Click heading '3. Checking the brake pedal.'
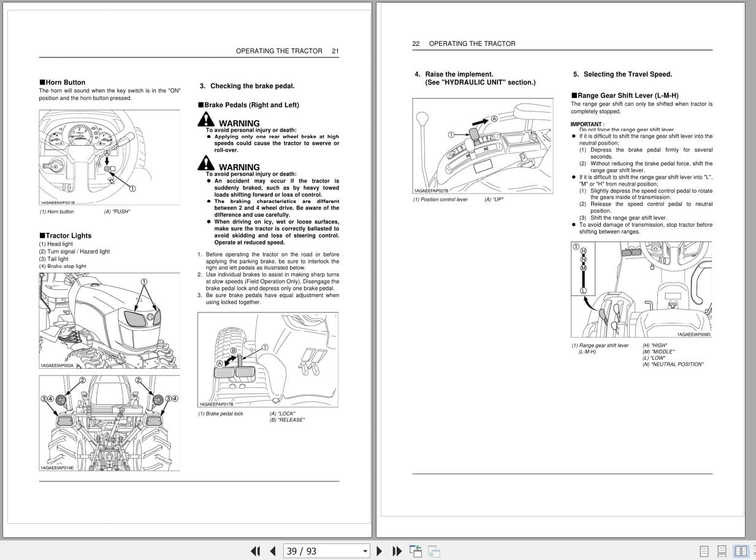The image size is (756, 560). [247, 86]
